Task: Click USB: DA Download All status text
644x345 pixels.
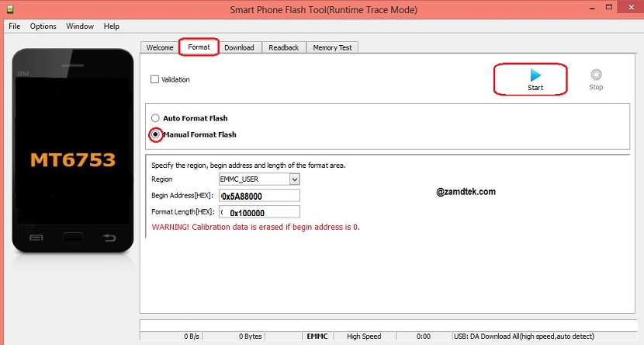Action: click(x=524, y=336)
